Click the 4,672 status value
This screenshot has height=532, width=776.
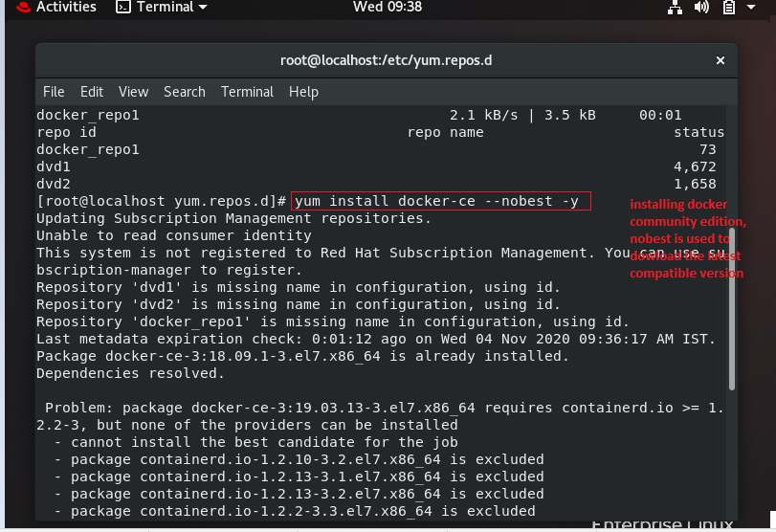point(695,166)
